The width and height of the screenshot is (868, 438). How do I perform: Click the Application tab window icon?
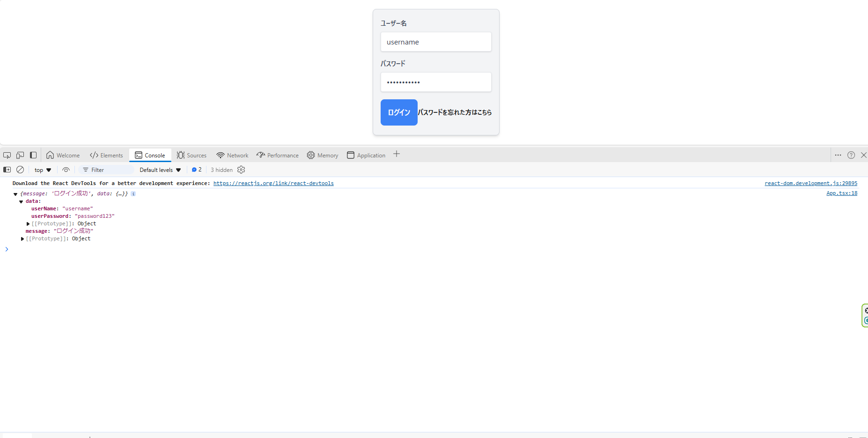click(351, 155)
